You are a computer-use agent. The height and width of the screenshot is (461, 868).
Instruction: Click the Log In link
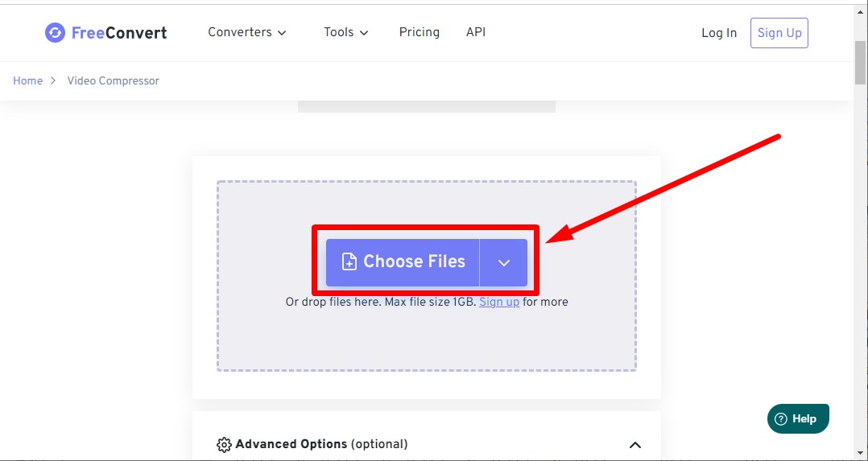coord(719,33)
